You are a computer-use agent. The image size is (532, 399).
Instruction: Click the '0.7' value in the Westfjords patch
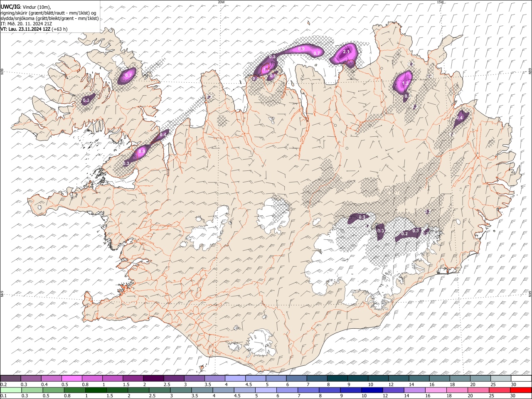(x=128, y=75)
